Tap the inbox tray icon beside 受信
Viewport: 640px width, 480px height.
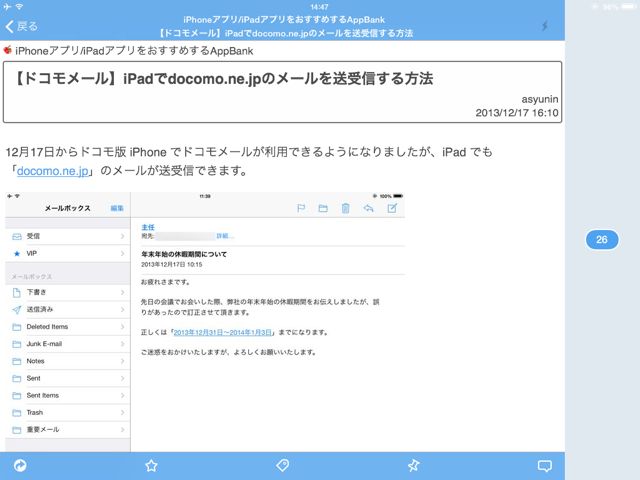coord(17,236)
